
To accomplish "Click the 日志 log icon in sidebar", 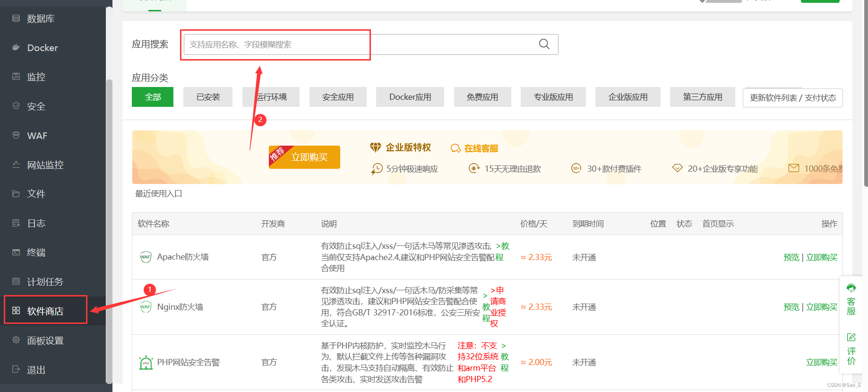I will click(x=16, y=223).
